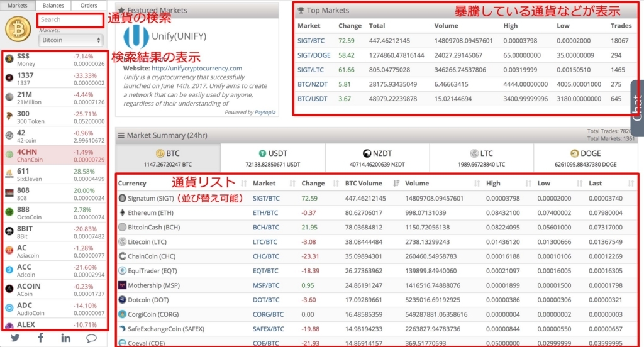Screen dimensions: 644x347
Task: Select the Adcoin icon
Action: pos(9,270)
